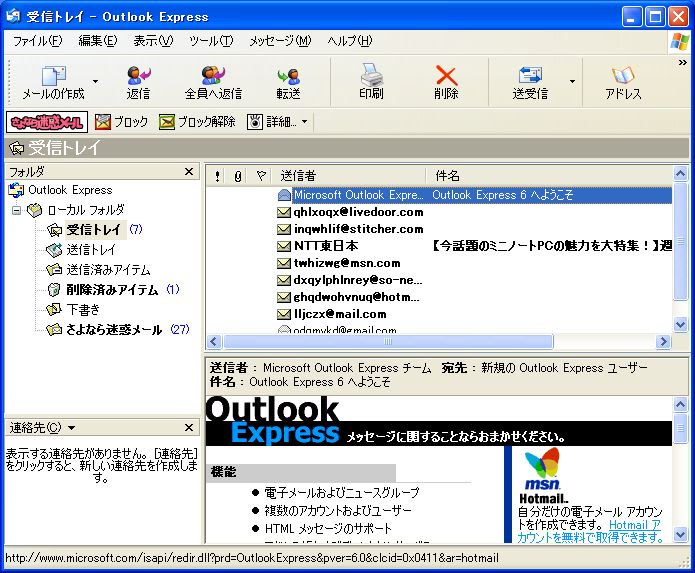Click the message list horizontal scroll thumb

click(x=388, y=342)
